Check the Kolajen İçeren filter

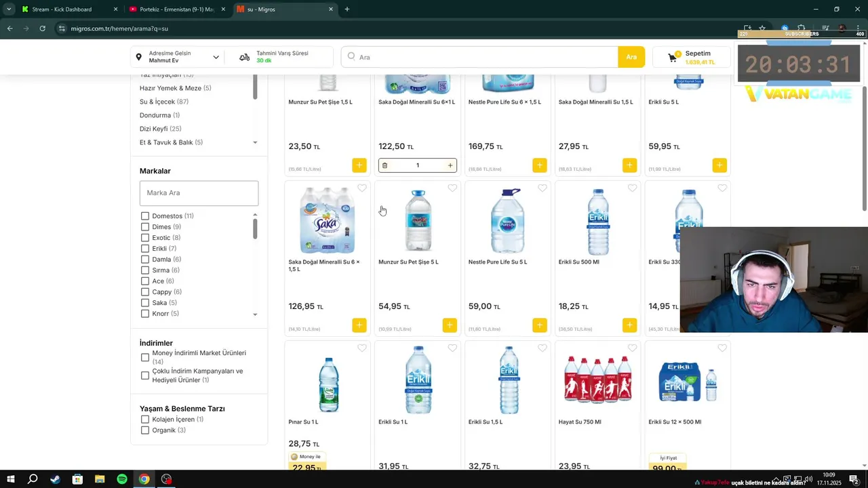145,420
